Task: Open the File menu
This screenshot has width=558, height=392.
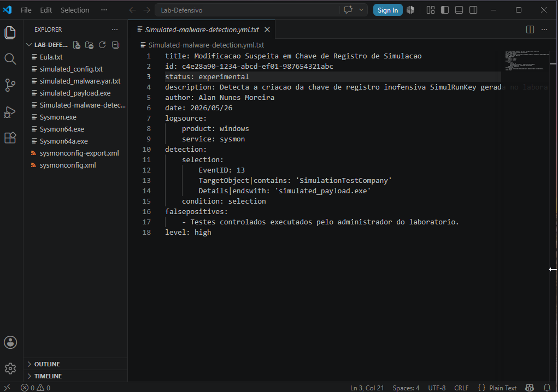Action: 26,10
